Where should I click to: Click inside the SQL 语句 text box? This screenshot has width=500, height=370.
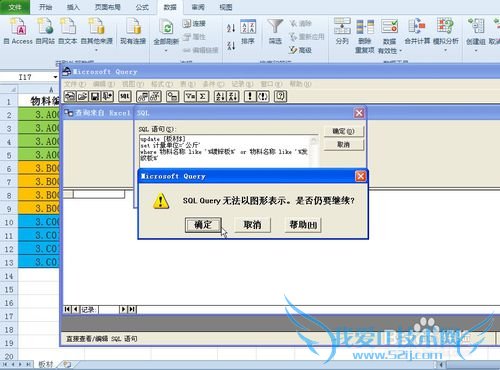tap(225, 151)
